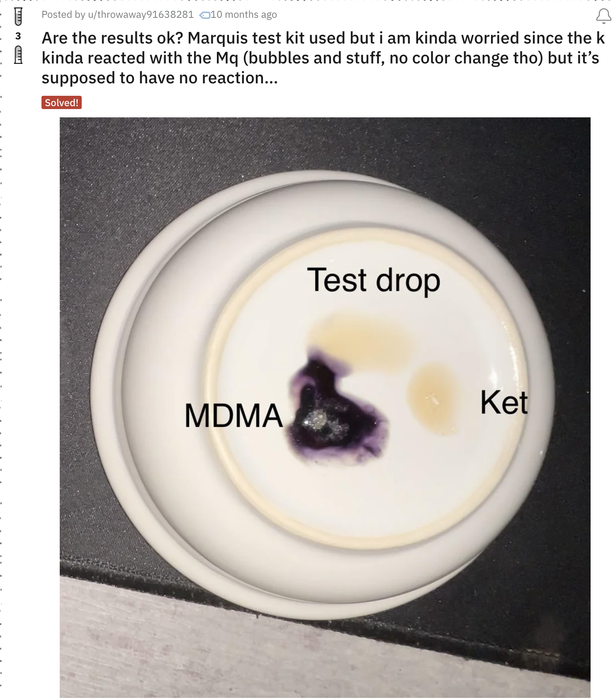Screen dimensions: 613x700
Task: Click the small round tan Ket spot
Action: click(x=433, y=399)
